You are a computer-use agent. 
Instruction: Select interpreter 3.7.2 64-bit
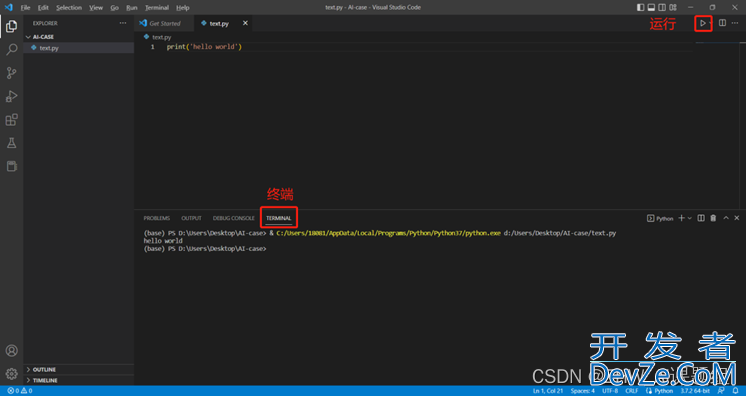point(695,391)
